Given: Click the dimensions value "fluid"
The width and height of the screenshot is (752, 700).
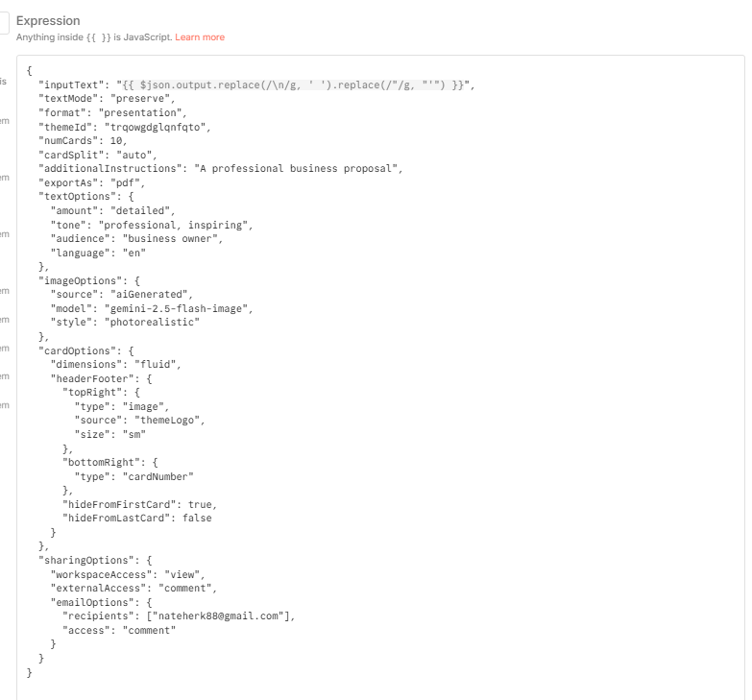Looking at the screenshot, I should point(155,364).
